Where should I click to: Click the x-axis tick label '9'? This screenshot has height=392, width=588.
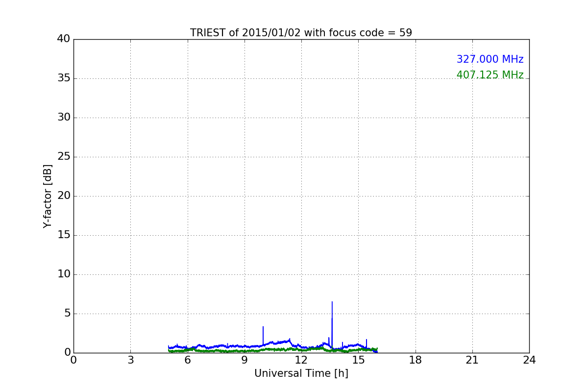click(245, 360)
